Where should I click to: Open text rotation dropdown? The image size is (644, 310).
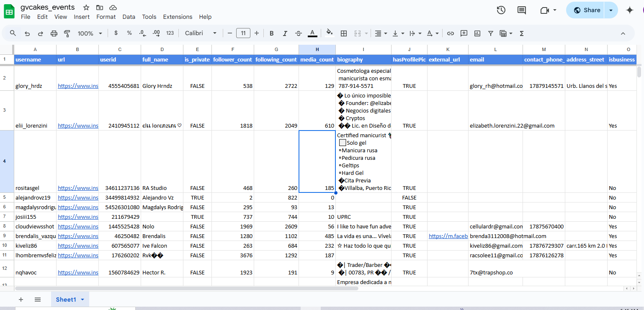pos(433,33)
